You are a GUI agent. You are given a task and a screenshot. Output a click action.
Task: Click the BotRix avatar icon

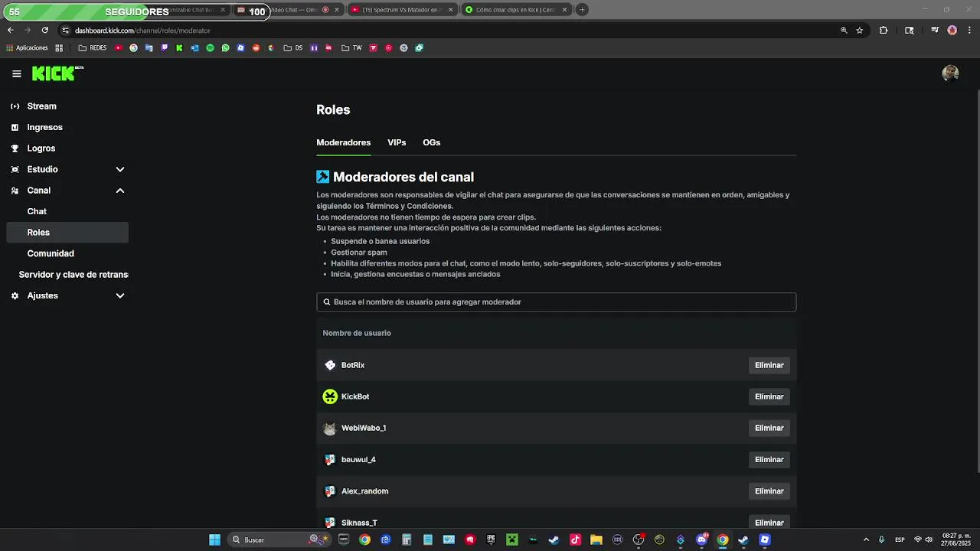pyautogui.click(x=330, y=366)
